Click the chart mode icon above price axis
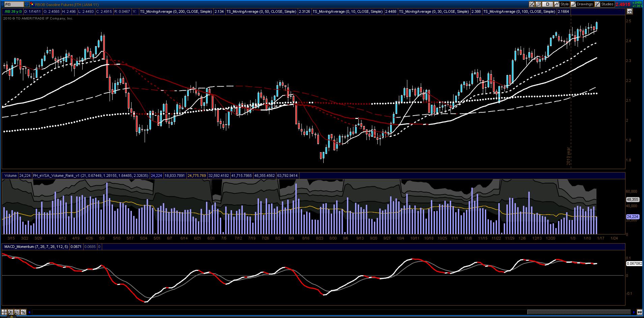This screenshot has width=644, height=318. tap(630, 11)
